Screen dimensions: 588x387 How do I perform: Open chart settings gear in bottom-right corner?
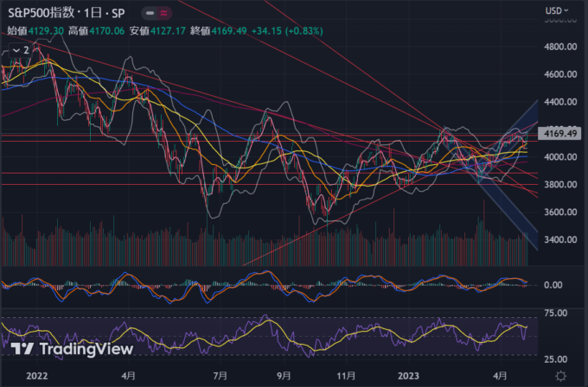(561, 377)
